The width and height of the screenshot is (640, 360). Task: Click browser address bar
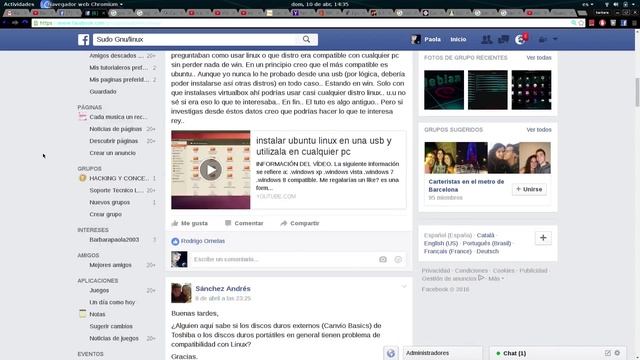[x=302, y=23]
